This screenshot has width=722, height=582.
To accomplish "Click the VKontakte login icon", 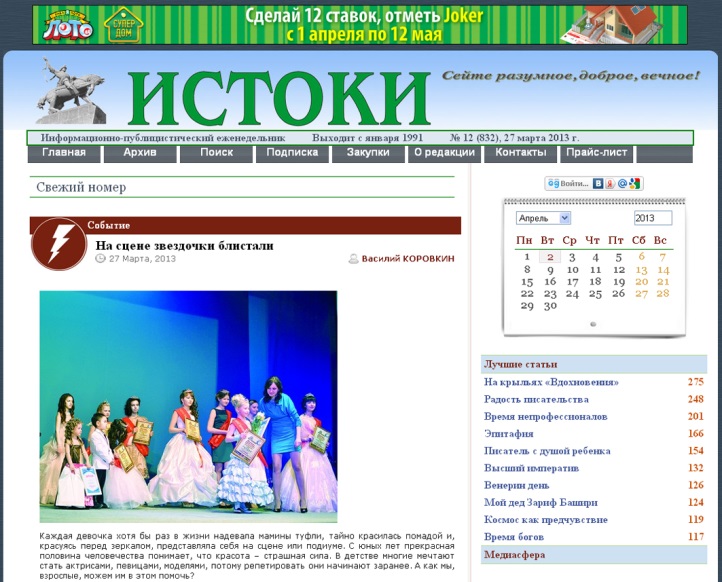I will point(599,184).
